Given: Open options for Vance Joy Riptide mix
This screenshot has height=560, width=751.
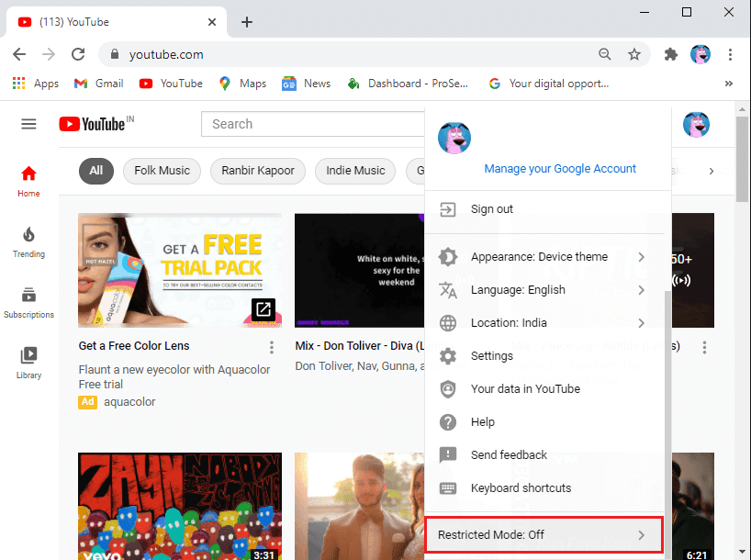Looking at the screenshot, I should pyautogui.click(x=704, y=347).
